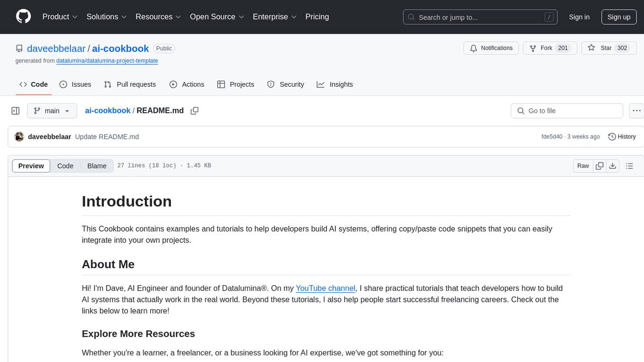Click the 27 lines file info text

coord(164,166)
